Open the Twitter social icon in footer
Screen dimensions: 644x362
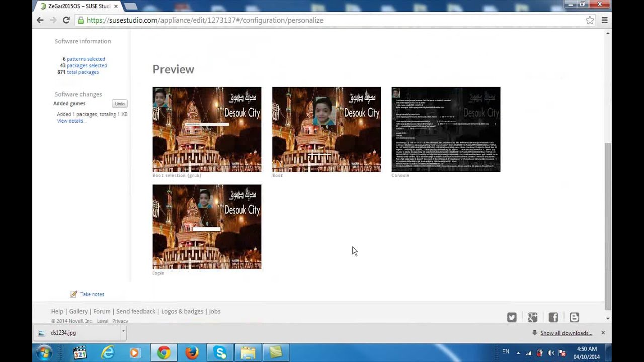tap(512, 317)
